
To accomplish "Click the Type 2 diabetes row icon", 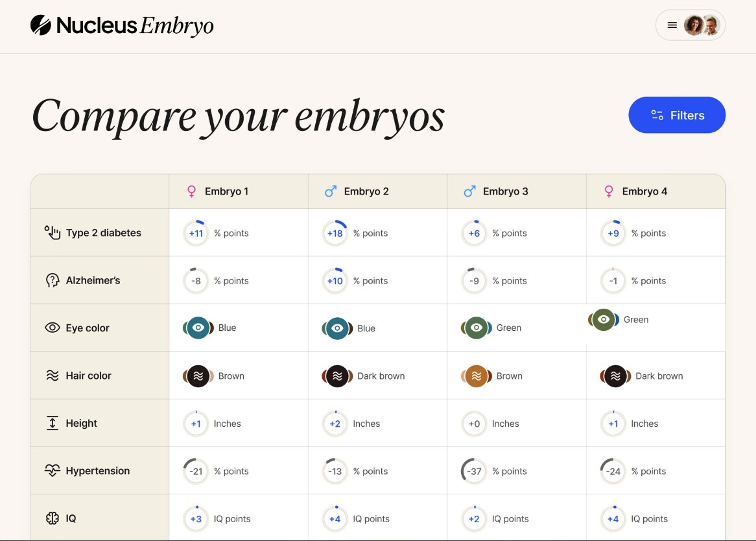I will point(52,232).
